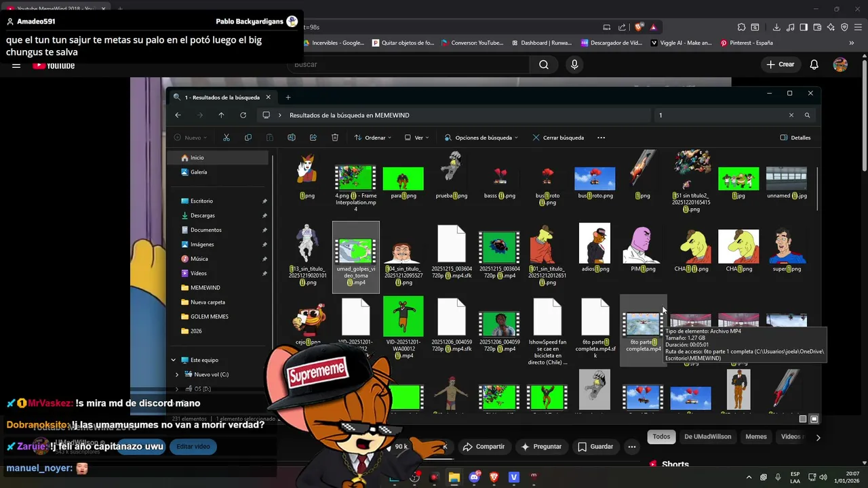Open the YouTube account avatar menu
The image size is (868, 488).
click(x=840, y=64)
